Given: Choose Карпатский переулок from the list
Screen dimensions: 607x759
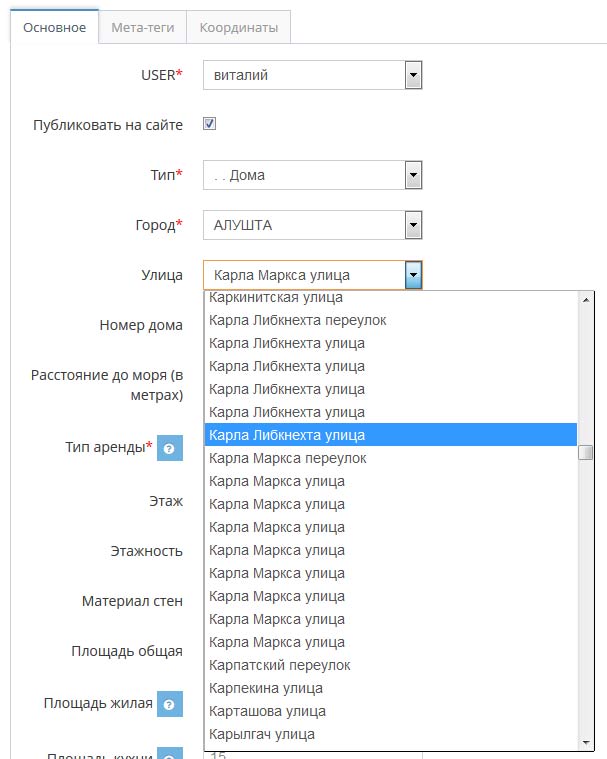Looking at the screenshot, I should click(x=391, y=665).
